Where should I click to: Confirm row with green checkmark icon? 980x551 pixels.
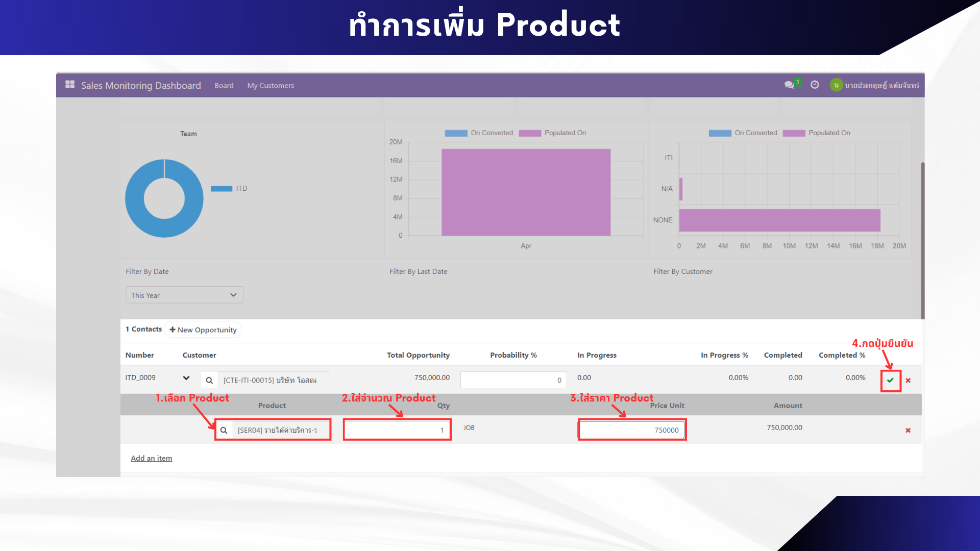[x=890, y=380]
